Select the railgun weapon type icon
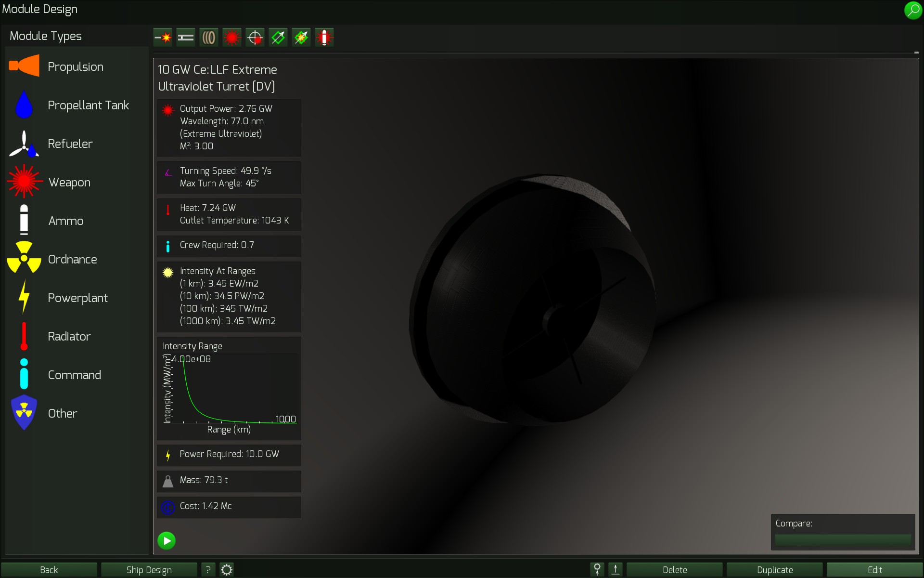924x578 pixels. click(185, 37)
